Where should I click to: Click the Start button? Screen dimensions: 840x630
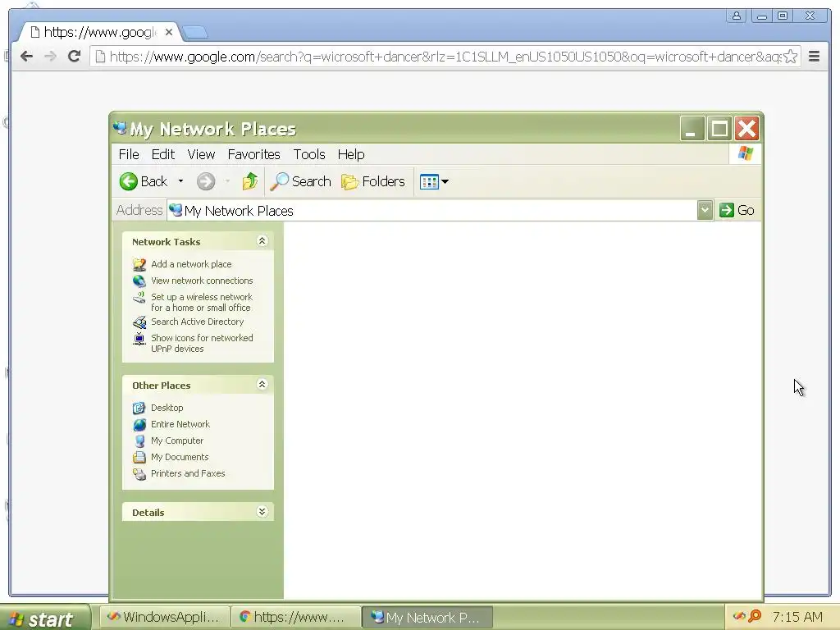[x=44, y=619]
